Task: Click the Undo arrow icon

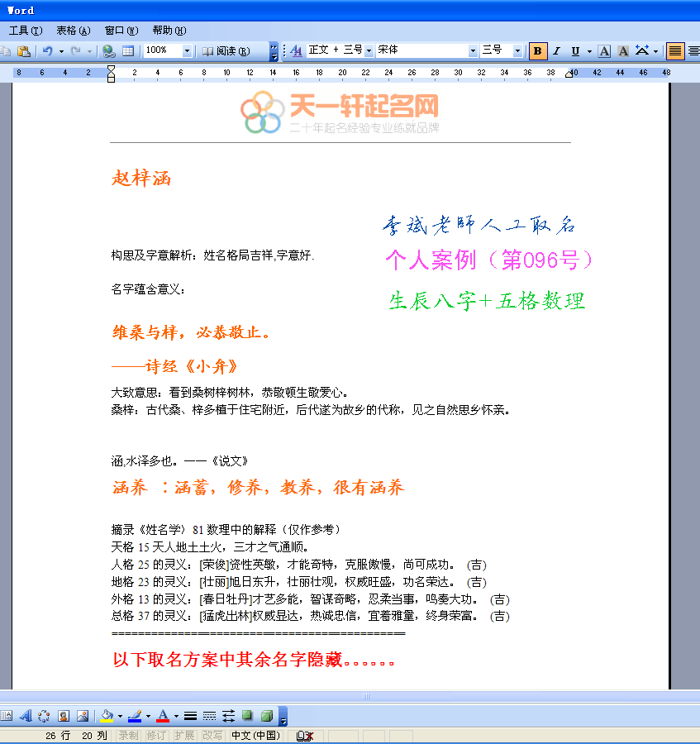Action: (x=47, y=50)
